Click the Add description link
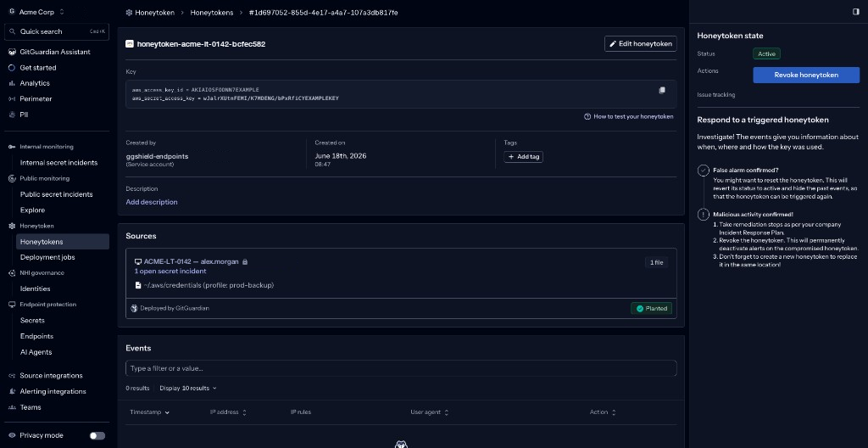The width and height of the screenshot is (868, 448). point(152,202)
